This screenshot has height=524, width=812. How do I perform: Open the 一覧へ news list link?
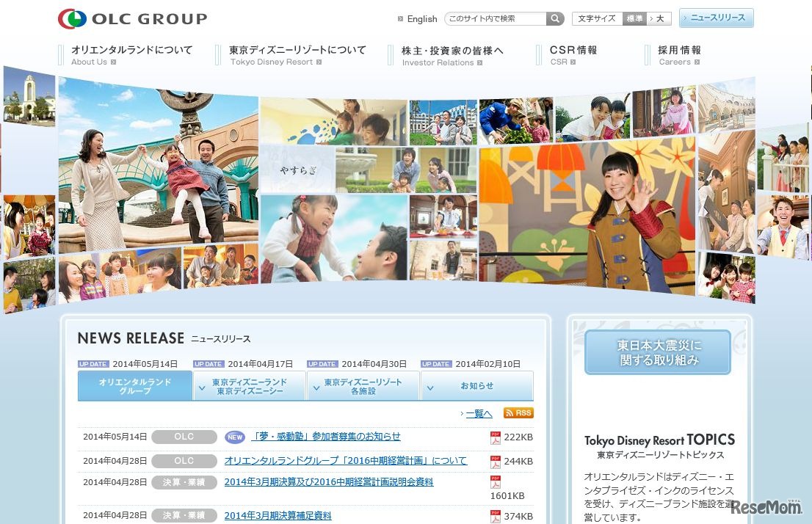479,413
